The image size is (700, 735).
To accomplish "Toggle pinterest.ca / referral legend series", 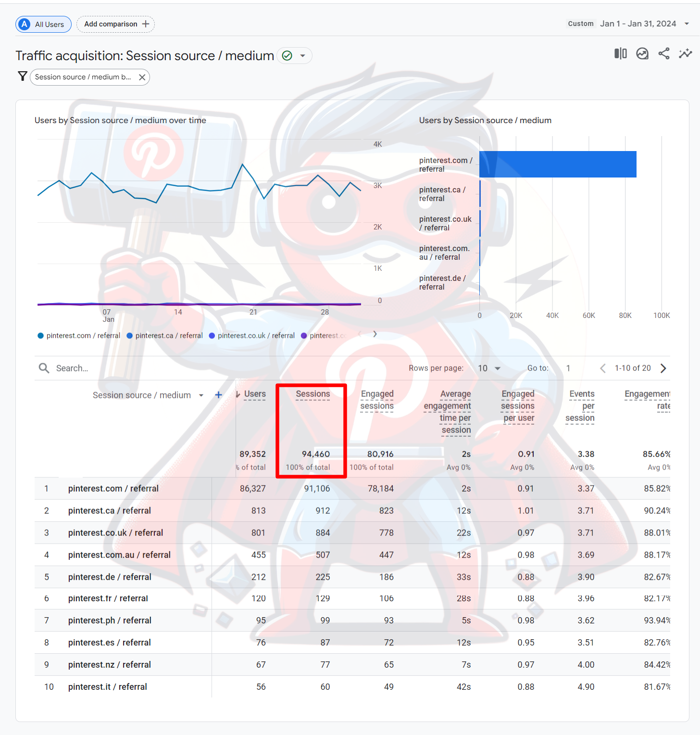I will (164, 336).
